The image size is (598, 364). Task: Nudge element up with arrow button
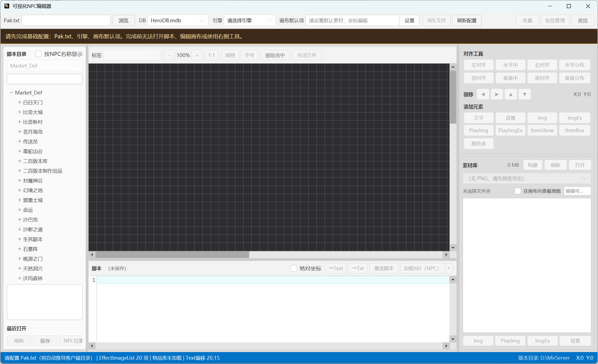[511, 94]
